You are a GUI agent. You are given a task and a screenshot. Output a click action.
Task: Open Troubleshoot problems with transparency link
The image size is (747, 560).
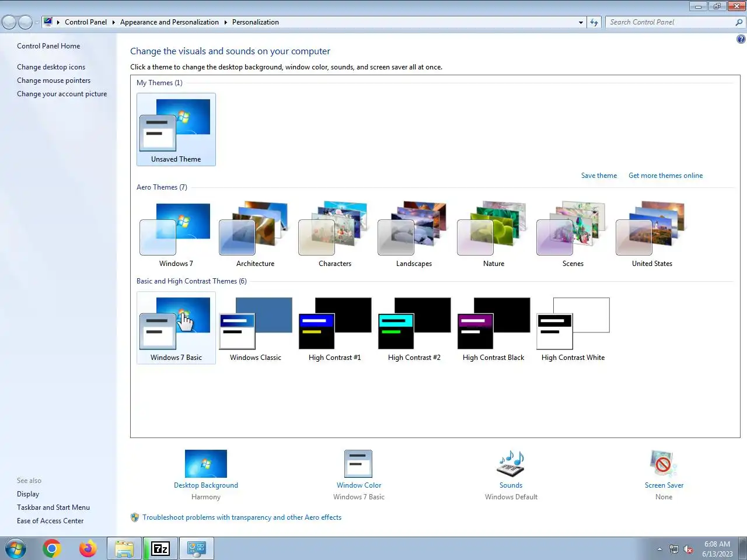[x=242, y=517]
